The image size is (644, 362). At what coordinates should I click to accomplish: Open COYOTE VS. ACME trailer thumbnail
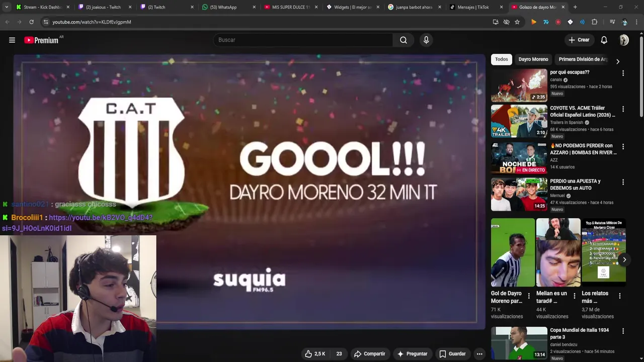tap(519, 121)
